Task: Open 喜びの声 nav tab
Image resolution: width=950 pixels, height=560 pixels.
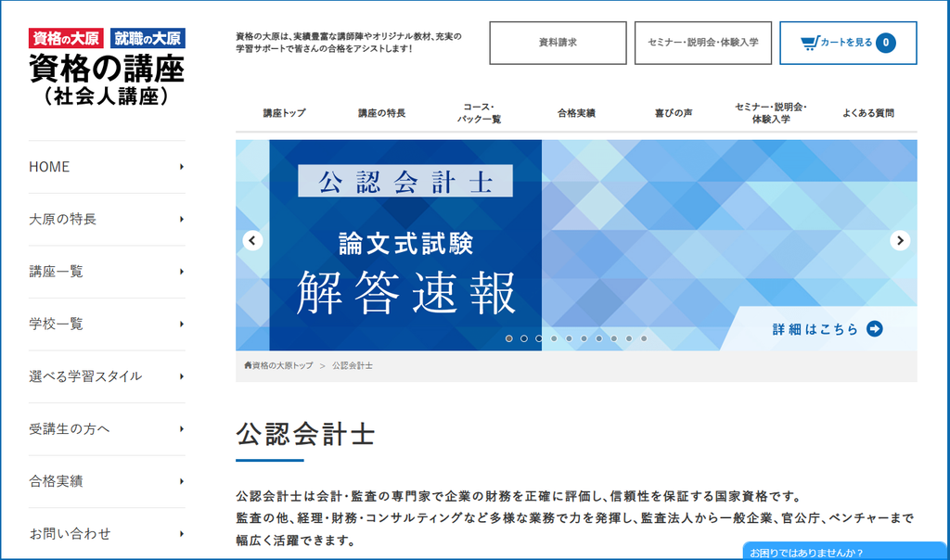Action: (674, 113)
